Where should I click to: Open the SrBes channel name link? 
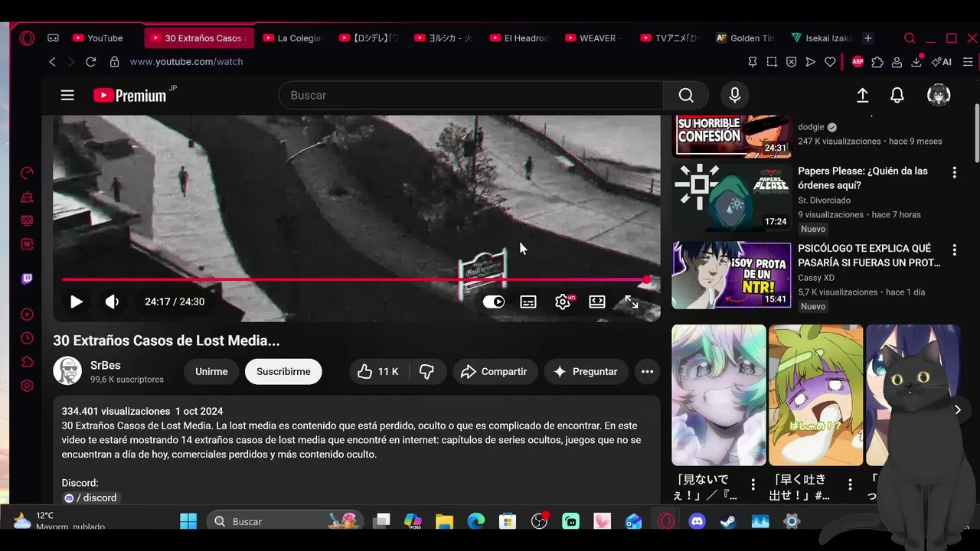(106, 365)
